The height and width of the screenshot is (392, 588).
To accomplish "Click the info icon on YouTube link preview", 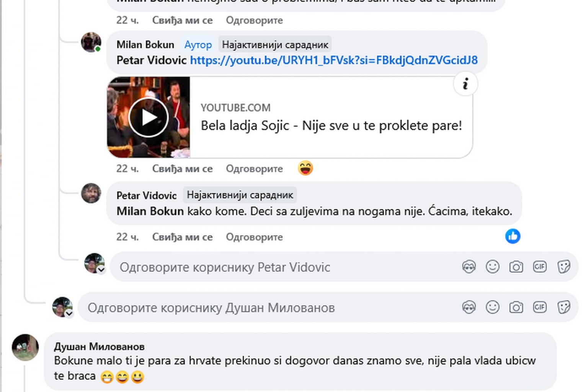I will pyautogui.click(x=465, y=84).
